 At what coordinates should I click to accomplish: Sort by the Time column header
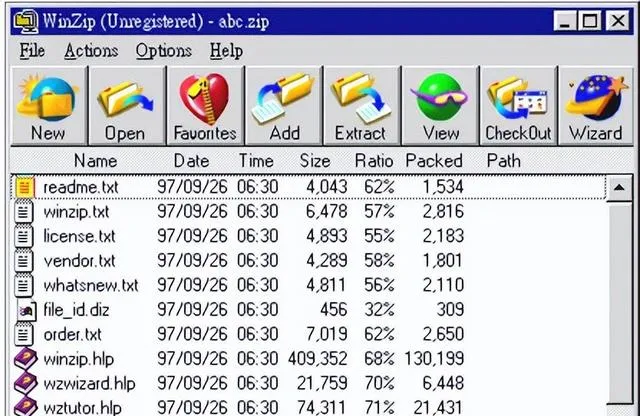256,161
